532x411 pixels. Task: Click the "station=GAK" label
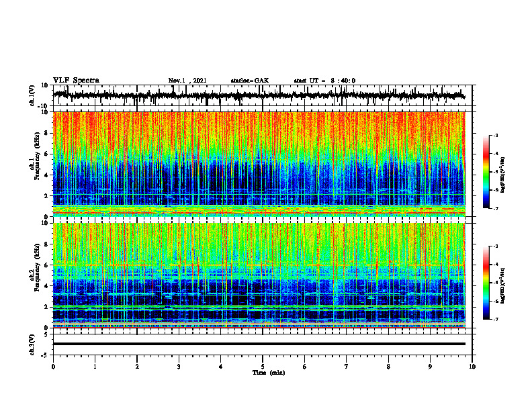coord(250,81)
